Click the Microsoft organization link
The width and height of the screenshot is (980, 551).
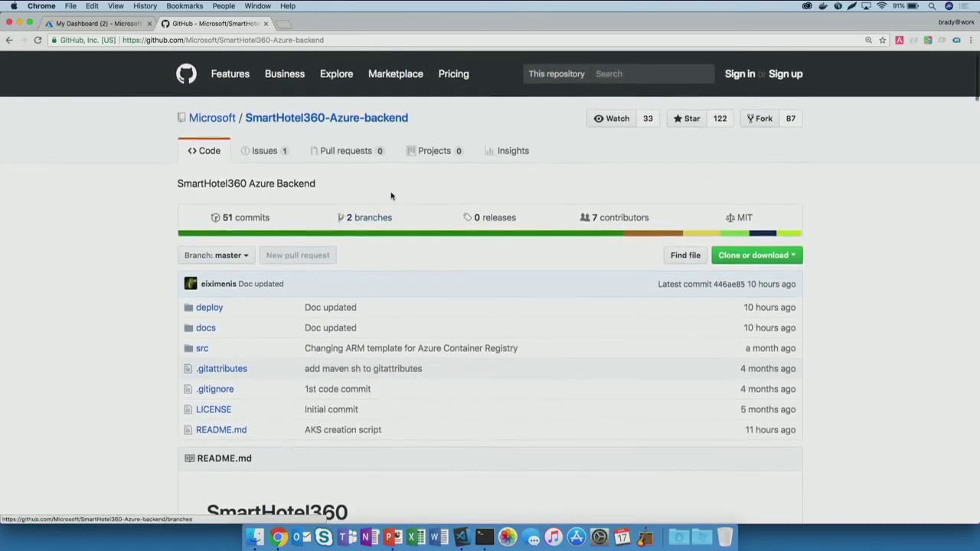[x=212, y=118]
